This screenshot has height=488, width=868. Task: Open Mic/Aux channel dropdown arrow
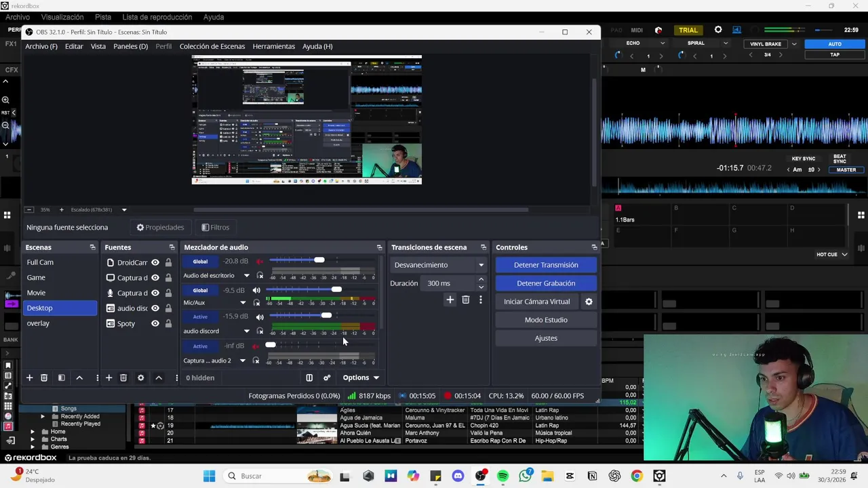[243, 303]
